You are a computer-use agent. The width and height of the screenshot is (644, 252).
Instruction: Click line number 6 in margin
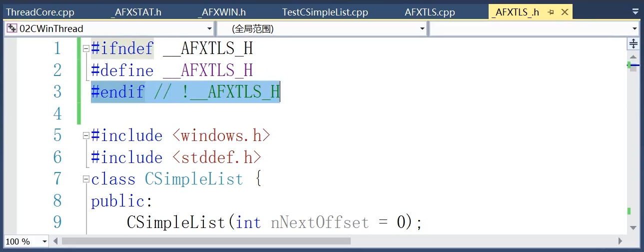coord(57,157)
